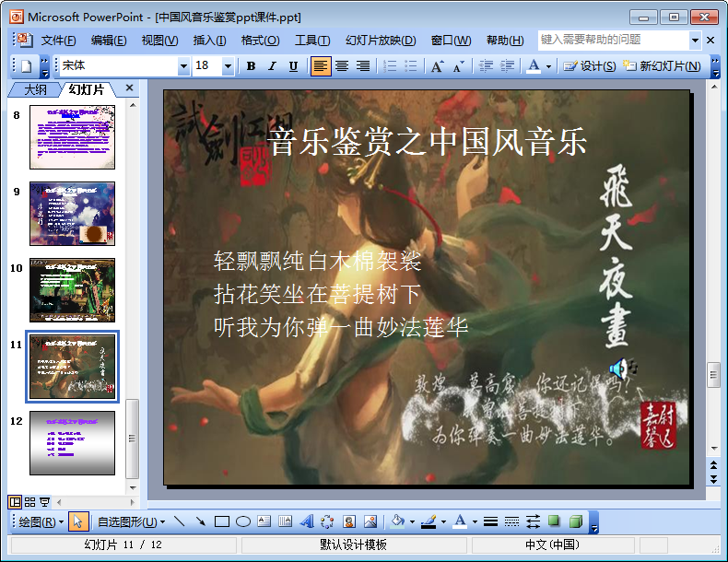Screen dimensions: 728x562
Task: Apply line color brush
Action: click(429, 522)
